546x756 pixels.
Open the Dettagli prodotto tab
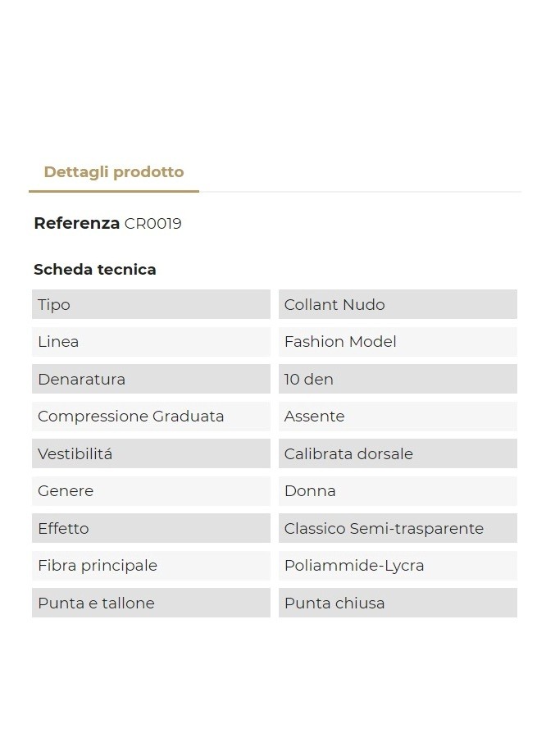[x=114, y=172]
